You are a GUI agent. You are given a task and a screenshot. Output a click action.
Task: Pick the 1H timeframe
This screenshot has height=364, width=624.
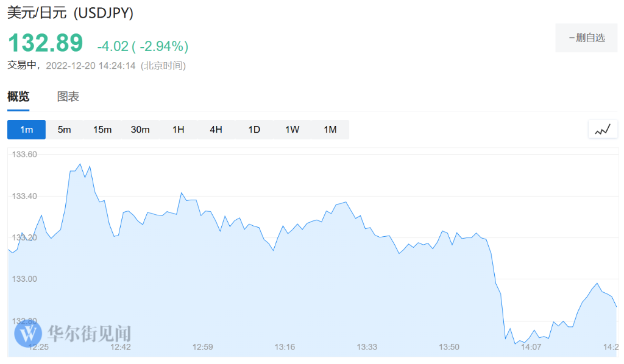(178, 130)
